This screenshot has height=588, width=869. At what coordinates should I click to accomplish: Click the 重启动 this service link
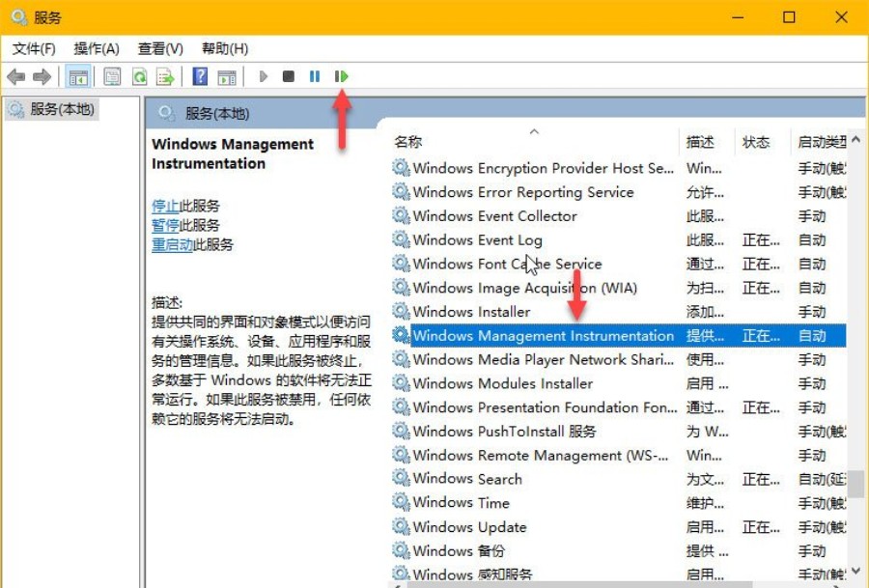(173, 245)
